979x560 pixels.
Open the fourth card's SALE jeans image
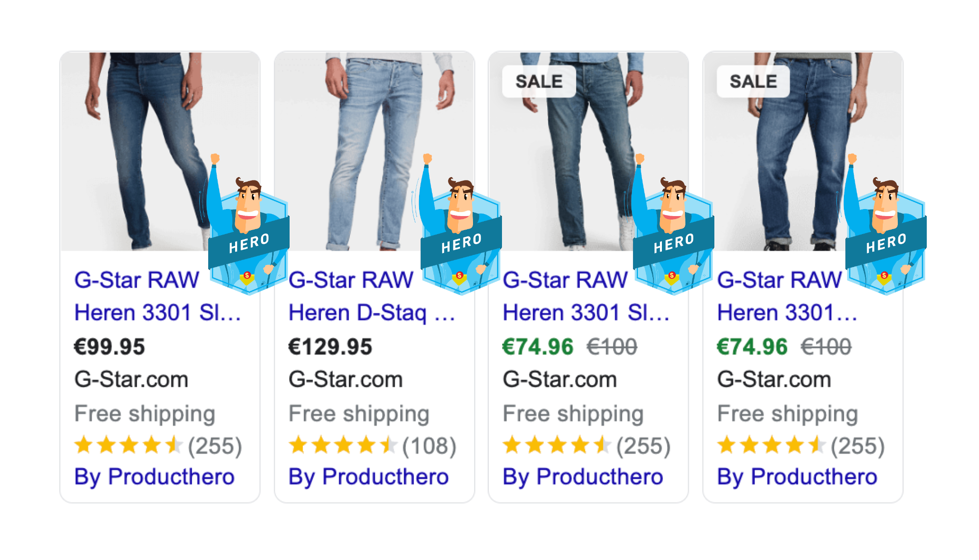point(803,152)
